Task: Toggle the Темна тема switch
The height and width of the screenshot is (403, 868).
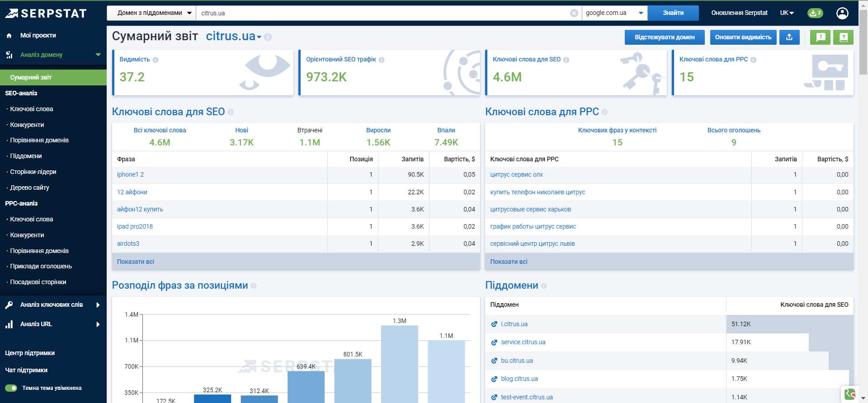Action: point(11,388)
